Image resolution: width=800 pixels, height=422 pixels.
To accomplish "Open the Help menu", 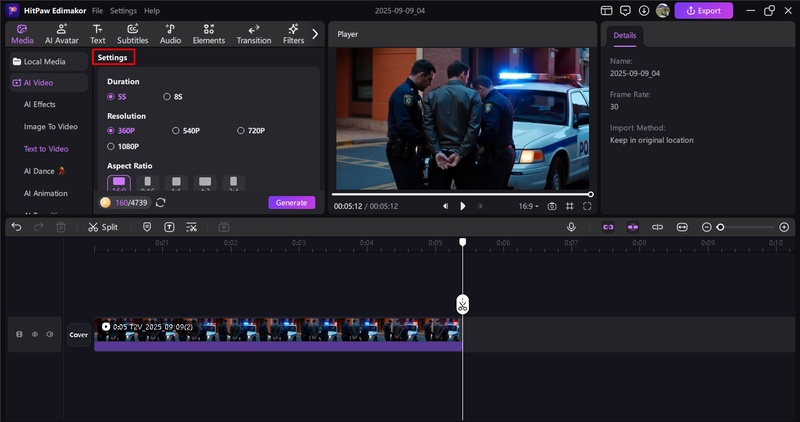I will [x=152, y=11].
